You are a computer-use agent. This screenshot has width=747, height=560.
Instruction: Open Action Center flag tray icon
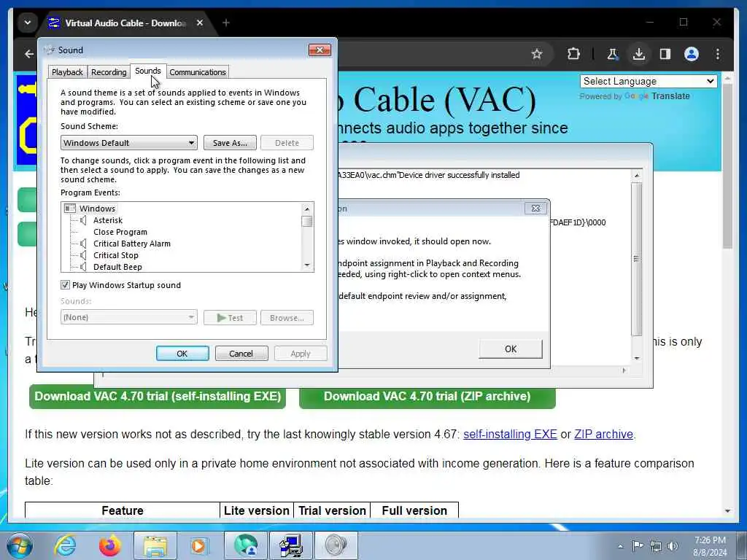[638, 546]
